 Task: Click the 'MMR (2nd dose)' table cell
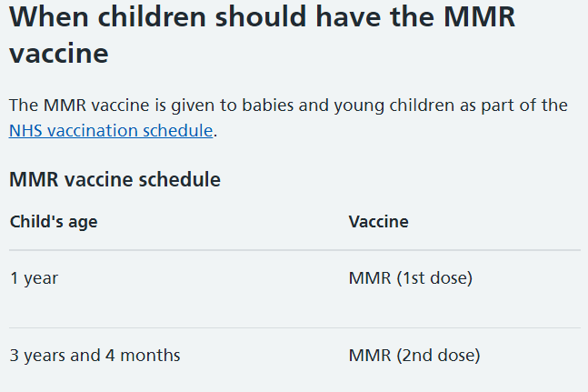(414, 356)
